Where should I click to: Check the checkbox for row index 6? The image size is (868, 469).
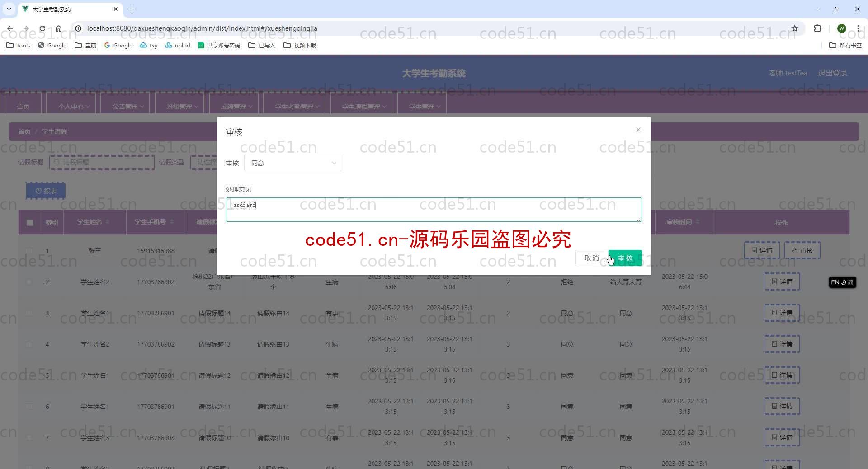[x=29, y=407]
